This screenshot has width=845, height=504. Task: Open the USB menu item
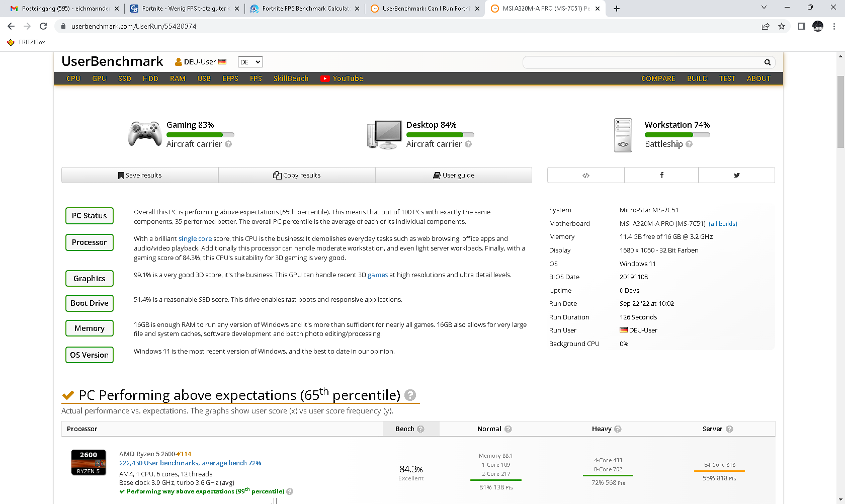pos(204,78)
